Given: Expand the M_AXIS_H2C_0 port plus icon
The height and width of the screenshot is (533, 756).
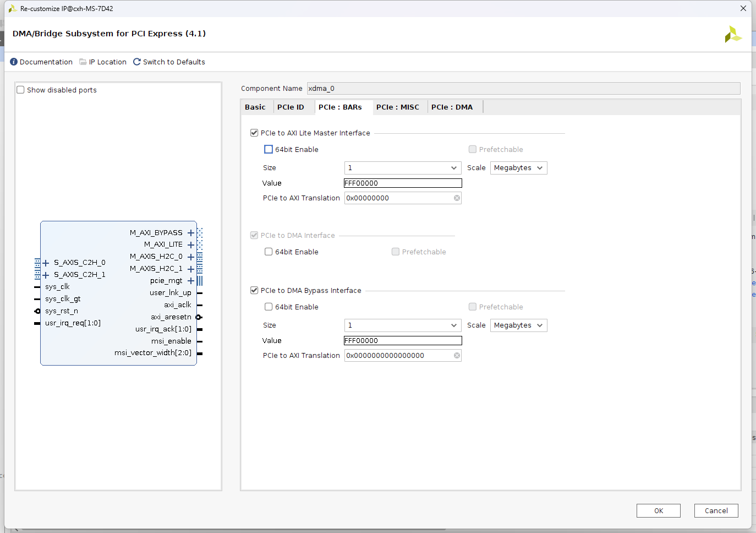Looking at the screenshot, I should click(x=191, y=257).
